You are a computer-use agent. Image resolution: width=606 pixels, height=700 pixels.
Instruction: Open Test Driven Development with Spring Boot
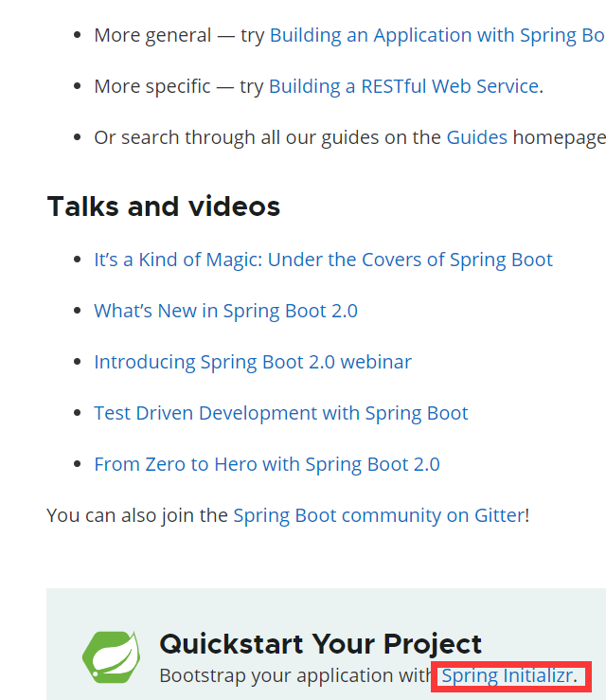pos(280,414)
